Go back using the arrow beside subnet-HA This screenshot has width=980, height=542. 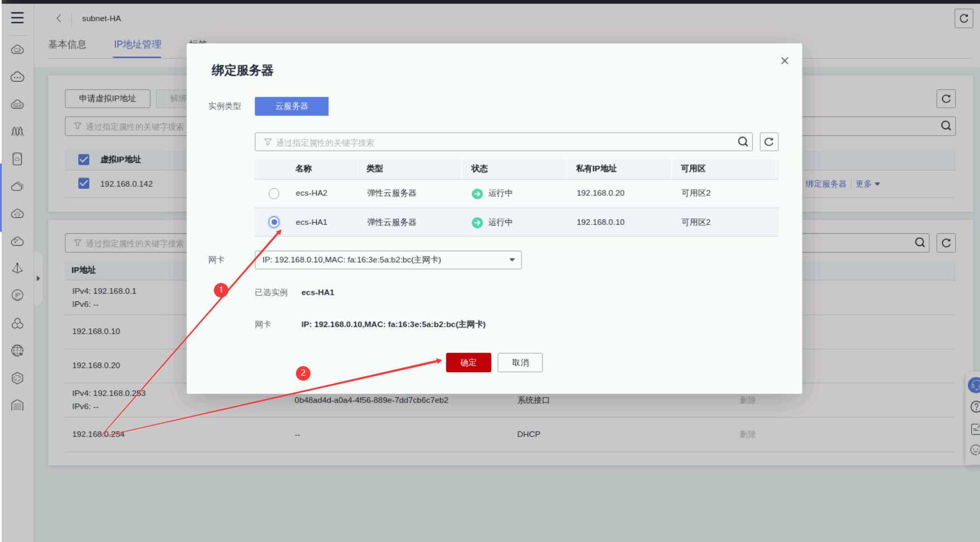[x=59, y=18]
